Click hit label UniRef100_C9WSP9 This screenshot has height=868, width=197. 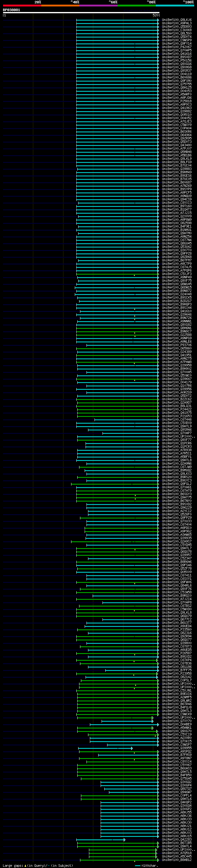point(177,40)
